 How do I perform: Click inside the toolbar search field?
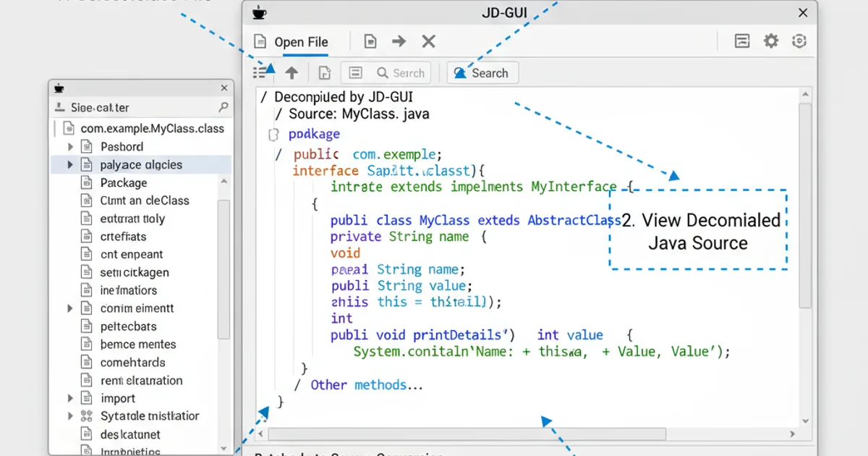[x=399, y=72]
